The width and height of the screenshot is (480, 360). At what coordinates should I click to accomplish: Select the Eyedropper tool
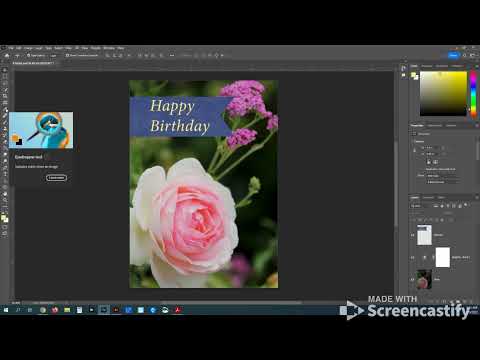pyautogui.click(x=5, y=109)
